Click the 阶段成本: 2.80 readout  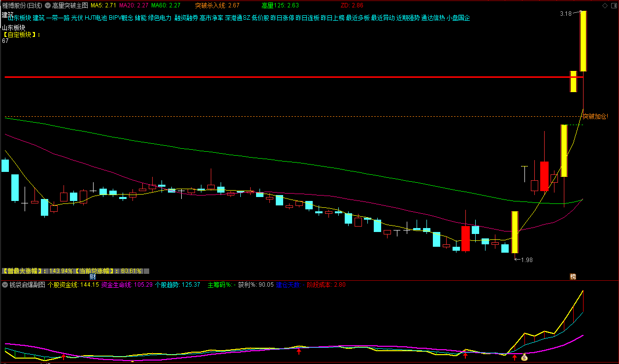click(x=326, y=285)
